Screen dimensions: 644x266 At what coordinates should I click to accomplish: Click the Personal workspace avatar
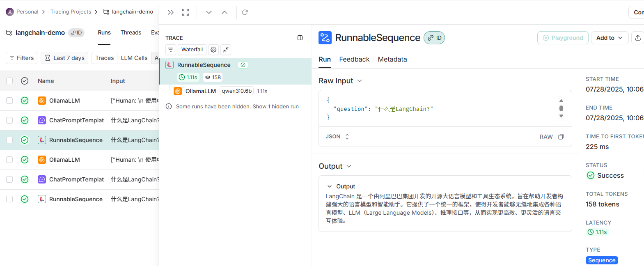tap(10, 12)
